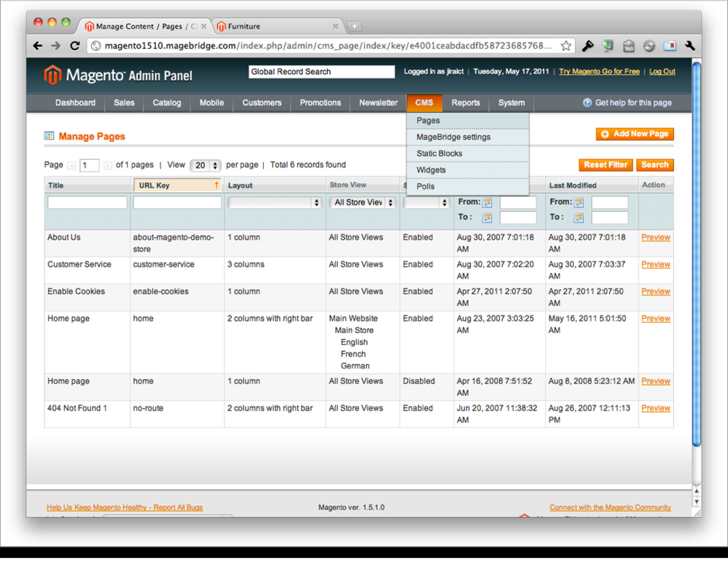The image size is (728, 561).
Task: Open the Status filter dropdown
Action: click(x=427, y=203)
